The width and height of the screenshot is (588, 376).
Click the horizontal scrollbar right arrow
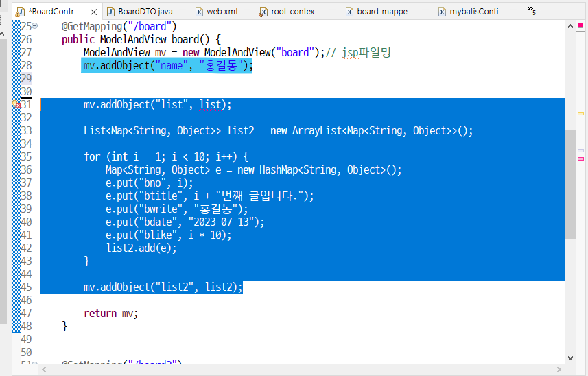[559, 370]
